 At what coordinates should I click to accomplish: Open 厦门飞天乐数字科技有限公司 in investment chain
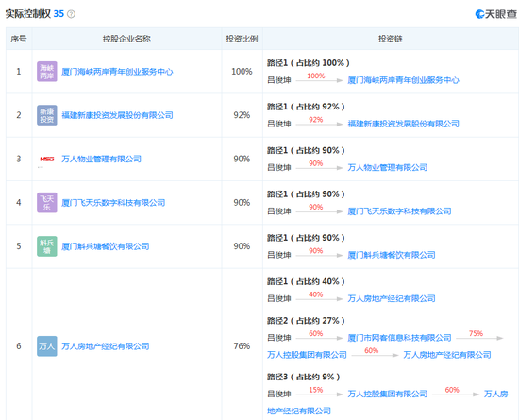coord(399,211)
